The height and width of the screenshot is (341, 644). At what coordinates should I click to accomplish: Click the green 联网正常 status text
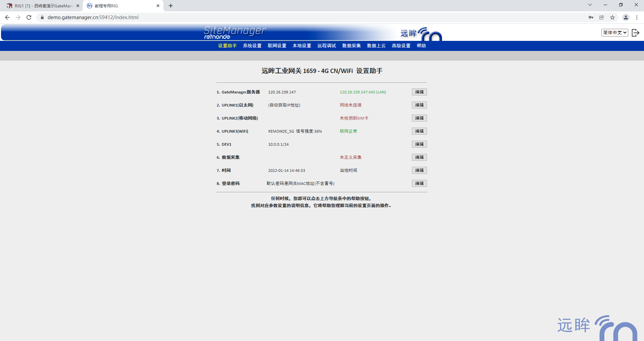click(x=348, y=131)
